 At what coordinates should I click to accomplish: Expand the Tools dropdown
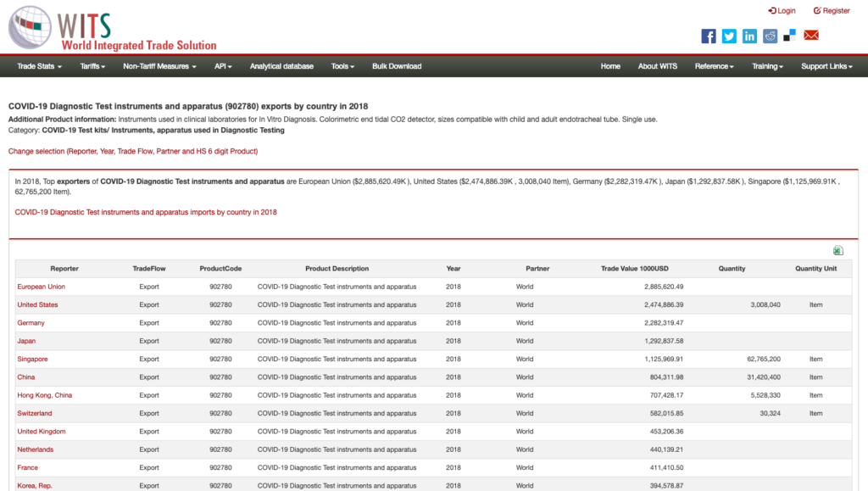point(342,66)
